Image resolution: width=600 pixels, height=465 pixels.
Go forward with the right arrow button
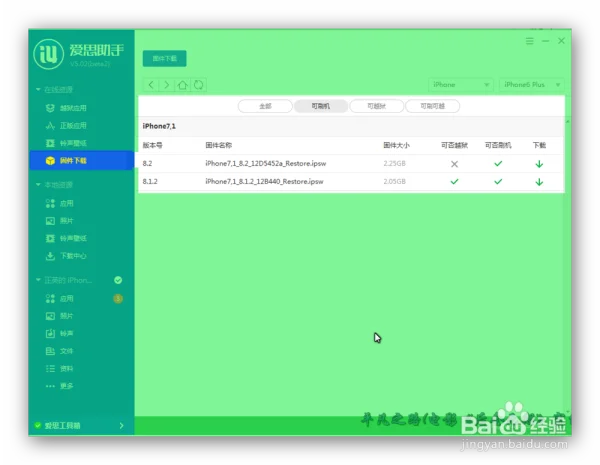(x=167, y=85)
